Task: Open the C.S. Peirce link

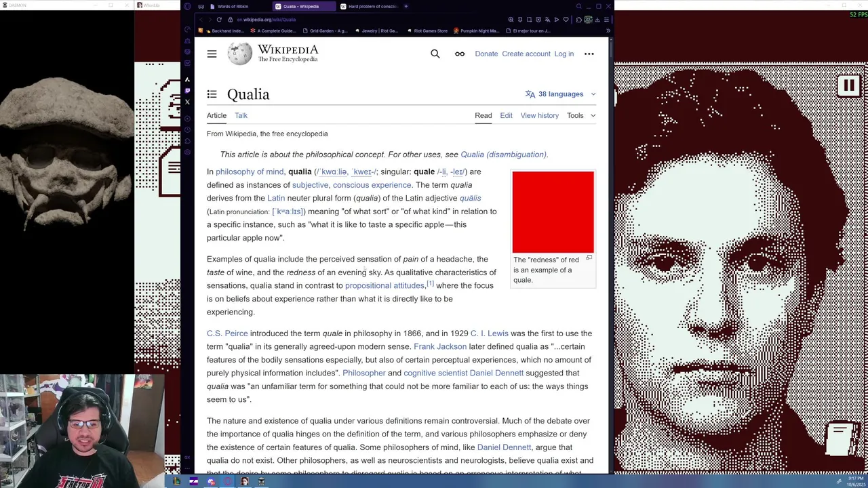Action: [x=227, y=333]
